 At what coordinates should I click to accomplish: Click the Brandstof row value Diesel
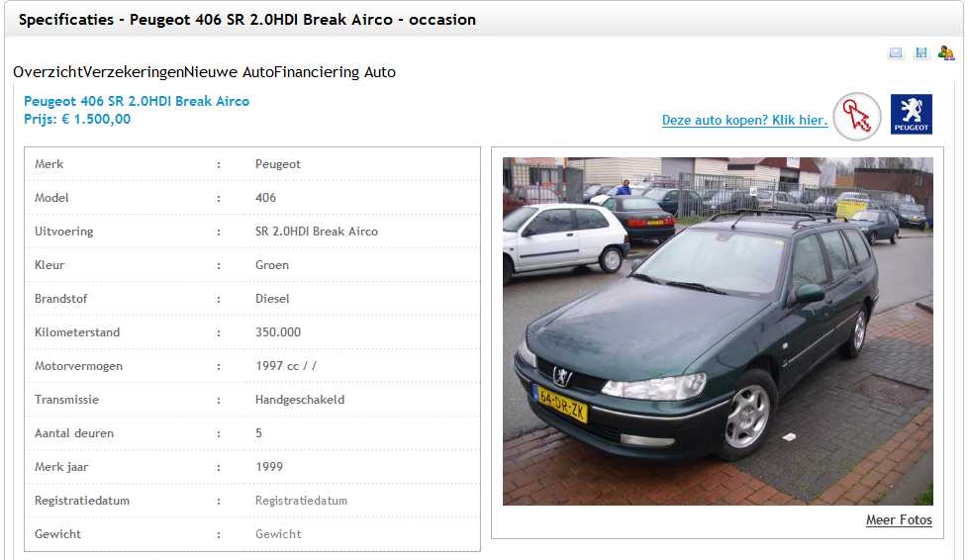point(272,299)
